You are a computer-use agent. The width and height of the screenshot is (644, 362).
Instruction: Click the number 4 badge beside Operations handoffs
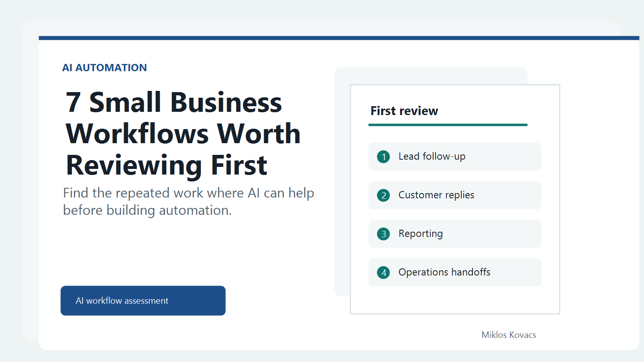[384, 272]
